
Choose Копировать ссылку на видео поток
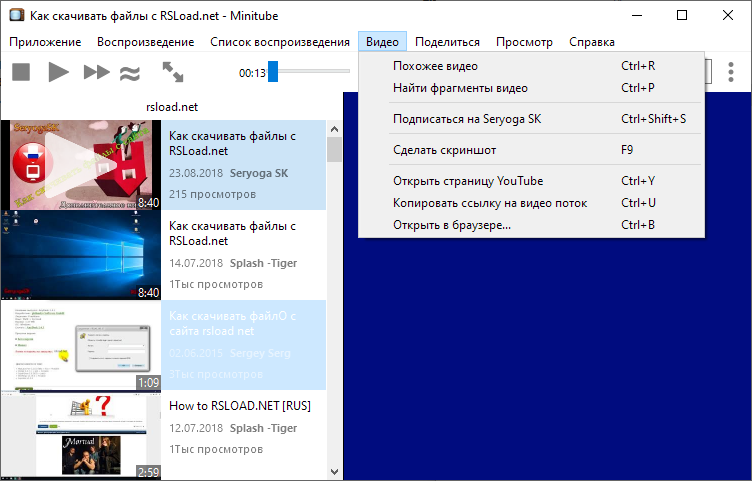(531, 203)
